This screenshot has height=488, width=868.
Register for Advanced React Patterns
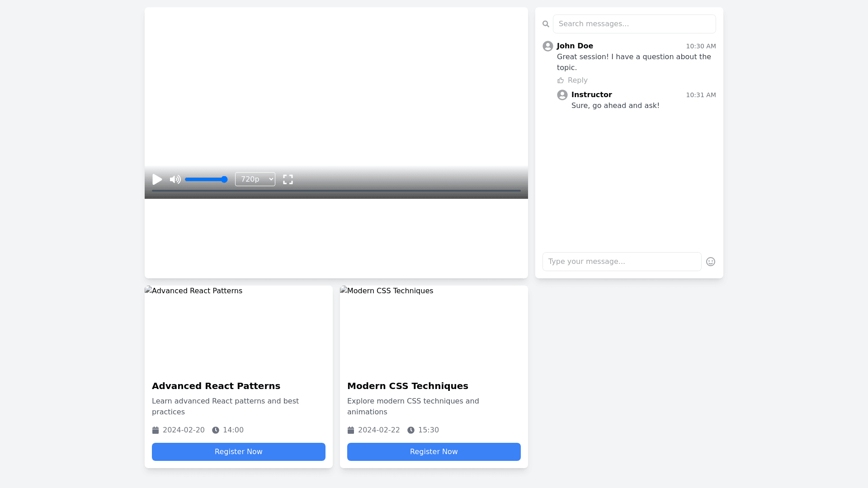coord(239,452)
